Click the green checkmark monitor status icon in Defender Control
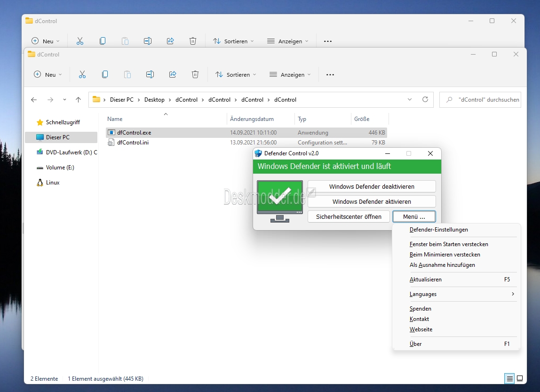The image size is (540, 392). click(279, 201)
